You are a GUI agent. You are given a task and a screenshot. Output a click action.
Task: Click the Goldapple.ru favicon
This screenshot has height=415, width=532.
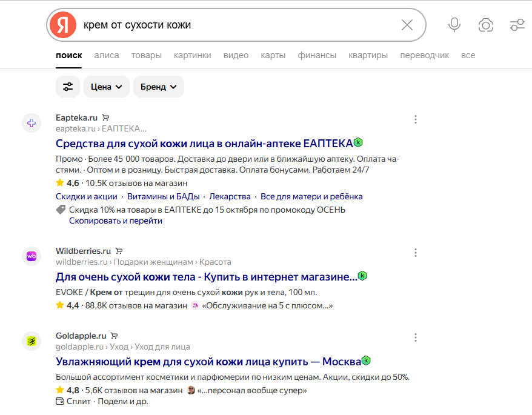click(x=31, y=341)
